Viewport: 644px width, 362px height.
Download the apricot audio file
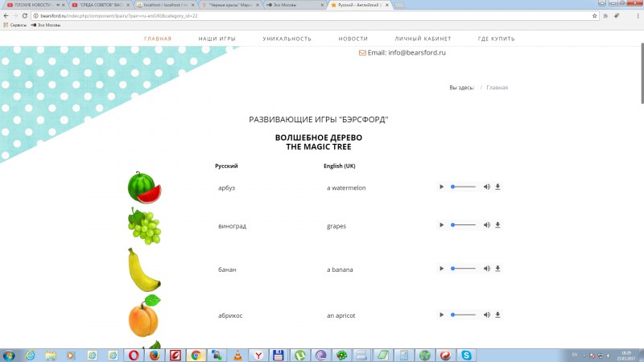[497, 315]
